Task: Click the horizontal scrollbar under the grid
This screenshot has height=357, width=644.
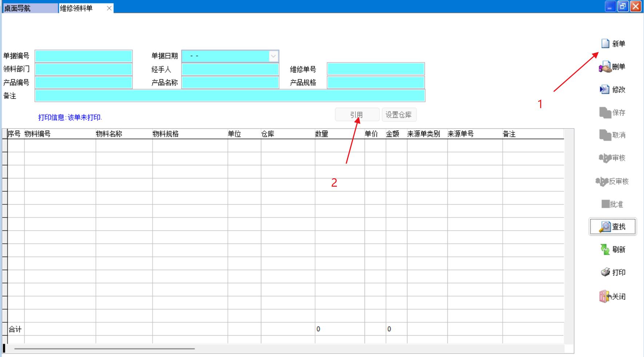Action: click(104, 349)
